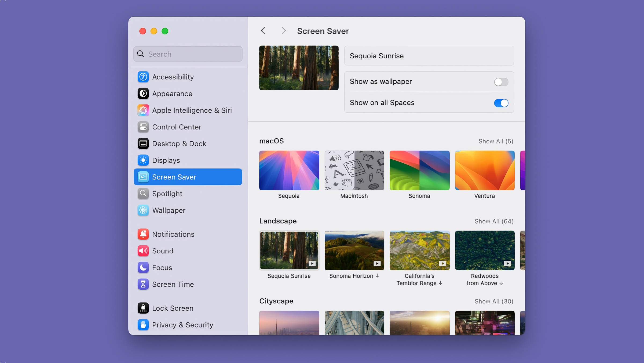The image size is (644, 363).
Task: Click the search magnifier icon
Action: (x=141, y=54)
